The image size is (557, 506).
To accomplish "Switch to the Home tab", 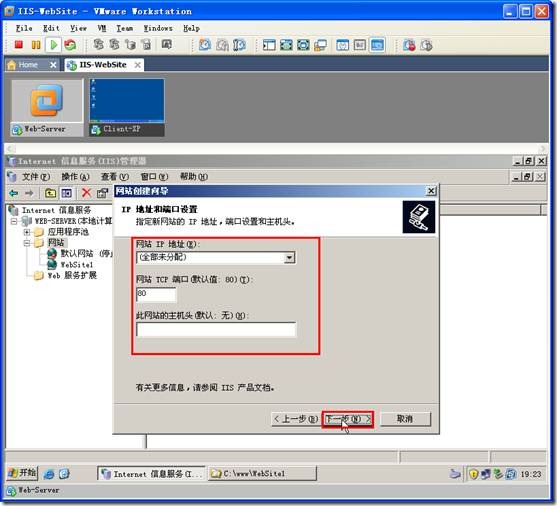I will [28, 65].
